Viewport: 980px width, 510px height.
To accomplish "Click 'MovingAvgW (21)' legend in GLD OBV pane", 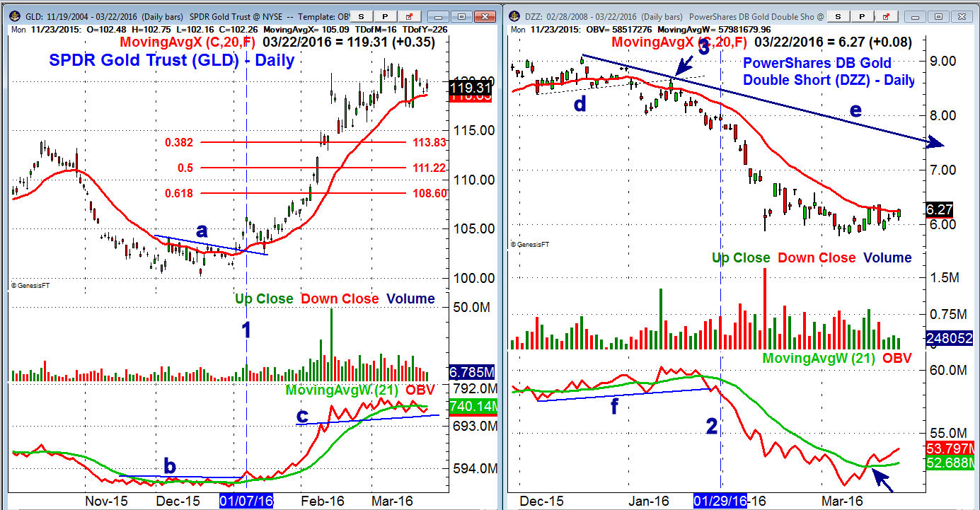I will [341, 390].
